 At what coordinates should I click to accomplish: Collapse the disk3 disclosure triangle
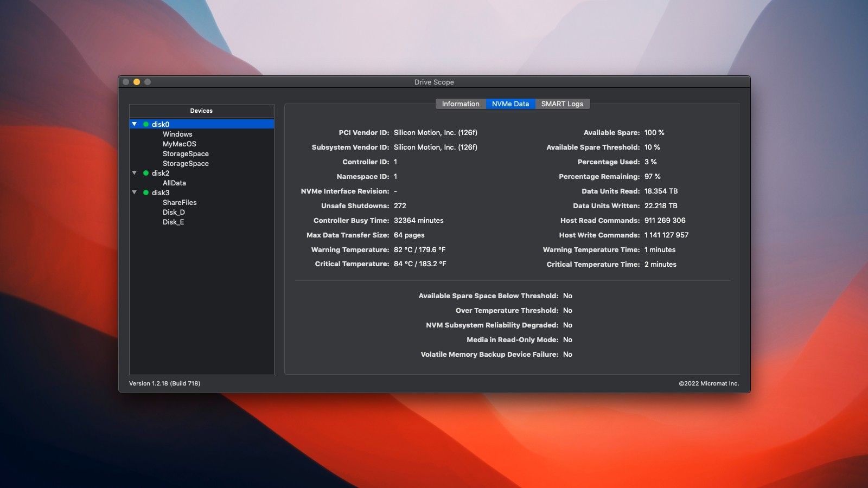(135, 192)
